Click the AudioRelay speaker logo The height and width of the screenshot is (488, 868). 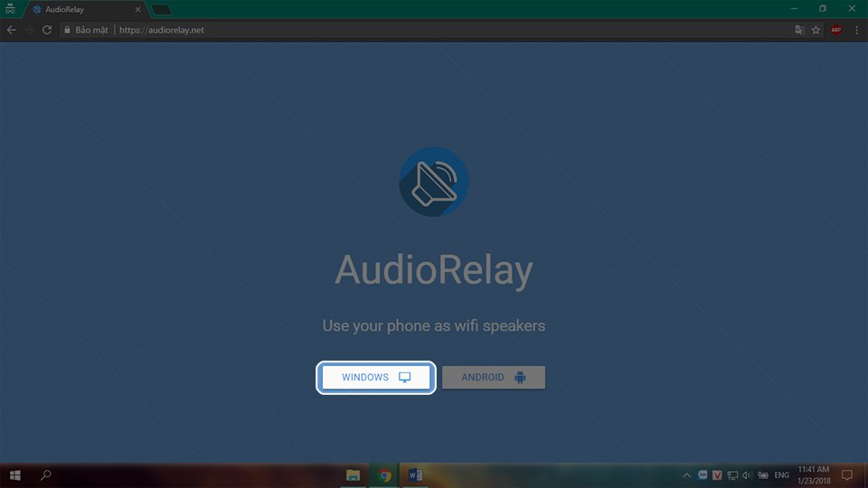tap(433, 182)
